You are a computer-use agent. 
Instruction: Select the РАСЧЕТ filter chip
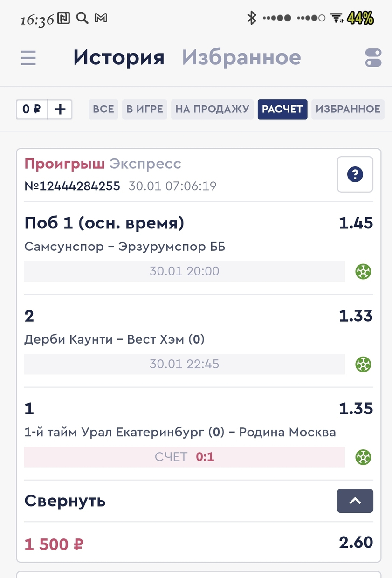282,110
